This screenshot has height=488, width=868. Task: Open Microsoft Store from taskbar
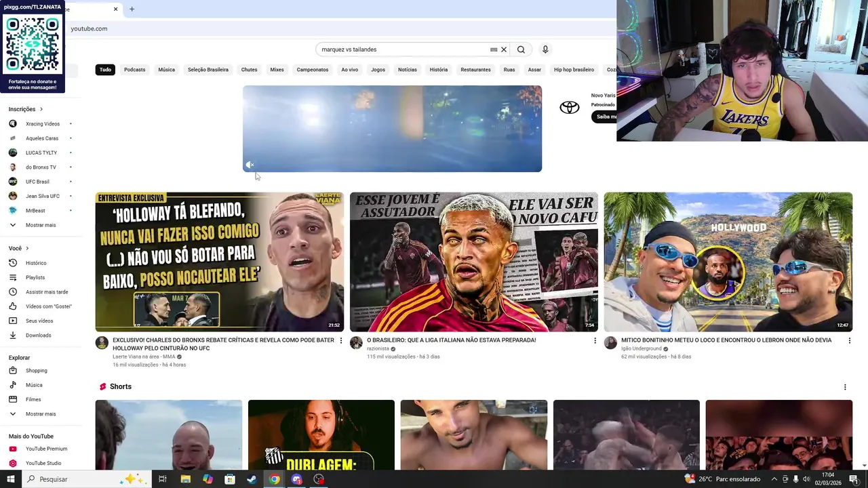(230, 479)
